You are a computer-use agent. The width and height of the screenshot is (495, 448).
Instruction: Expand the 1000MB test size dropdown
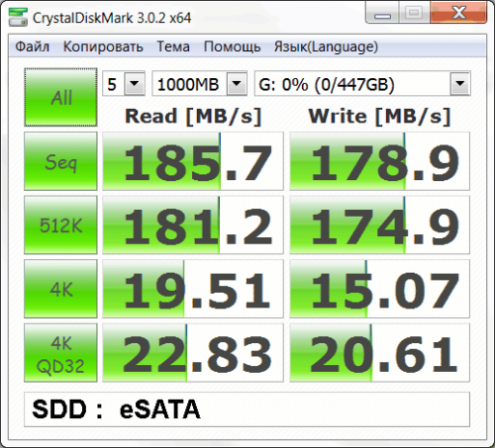click(x=237, y=83)
